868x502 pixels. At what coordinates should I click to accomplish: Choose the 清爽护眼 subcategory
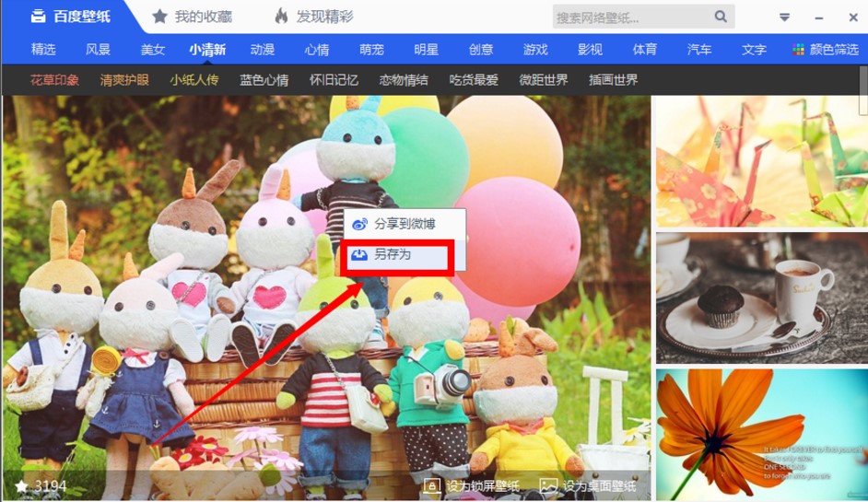(124, 80)
